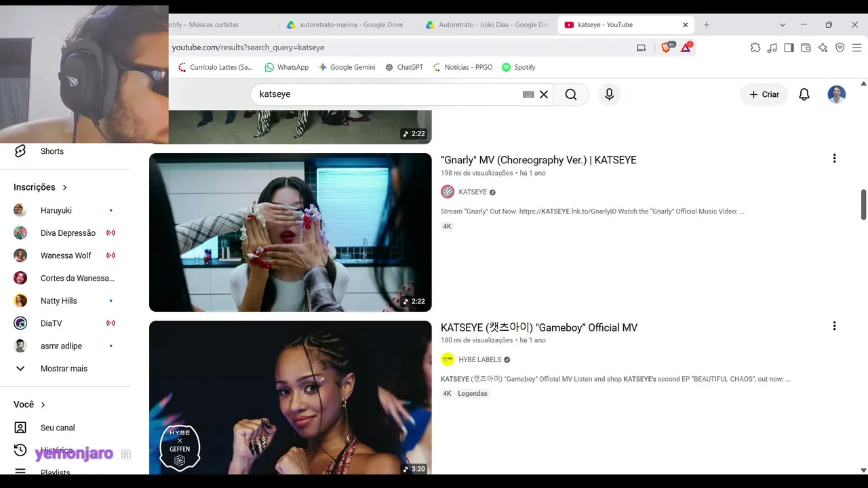Open the Brave Wallet icon

point(806,47)
